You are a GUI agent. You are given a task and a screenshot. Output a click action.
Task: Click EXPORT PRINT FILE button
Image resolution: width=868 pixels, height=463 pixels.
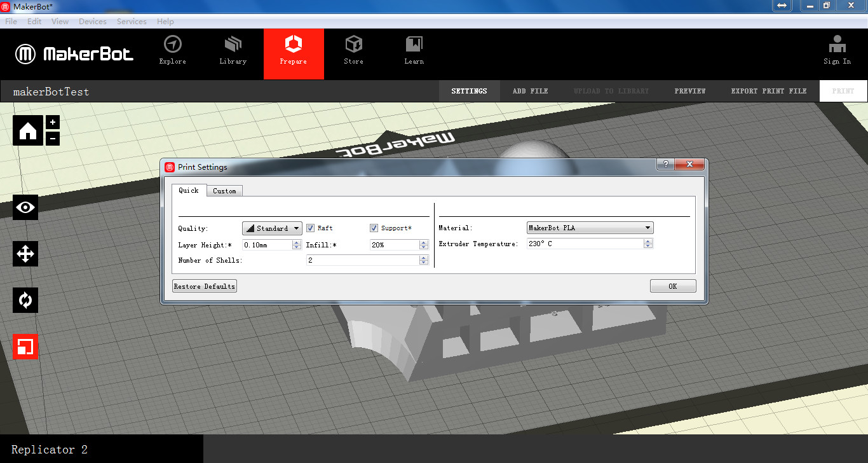769,91
